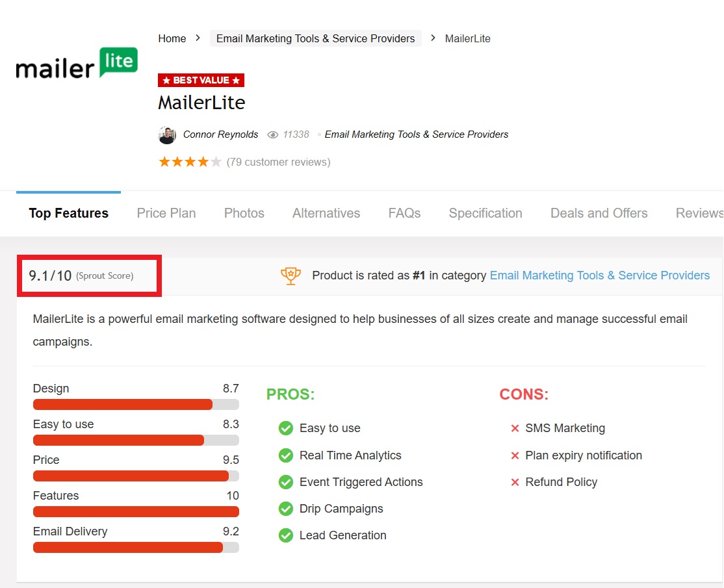Select the Top Features tab
The height and width of the screenshot is (588, 724).
click(68, 213)
